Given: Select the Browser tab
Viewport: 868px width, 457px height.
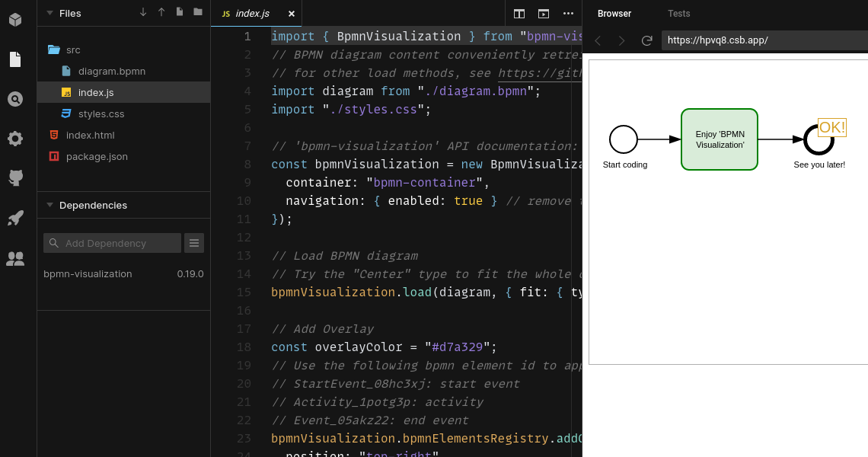Looking at the screenshot, I should 614,13.
